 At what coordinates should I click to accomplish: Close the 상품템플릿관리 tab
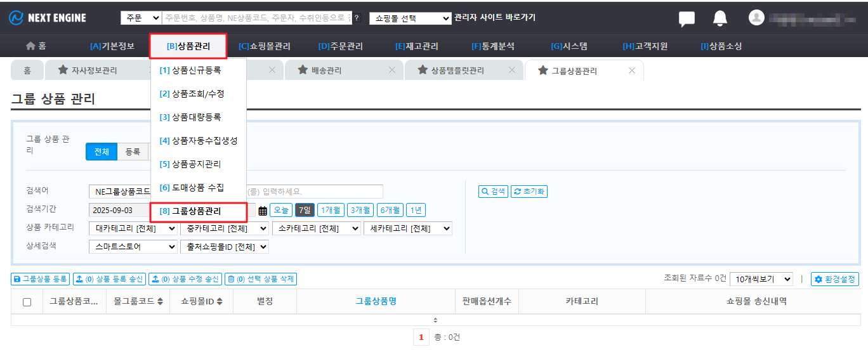coord(511,70)
